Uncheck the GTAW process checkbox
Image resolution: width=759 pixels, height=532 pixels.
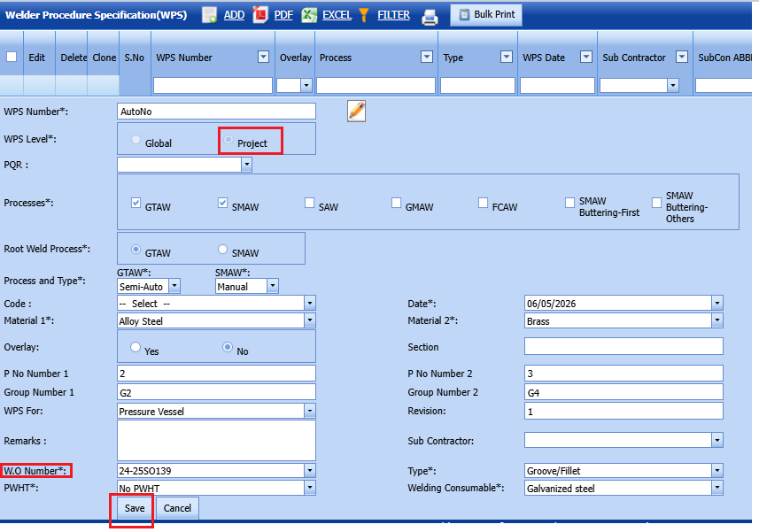point(136,203)
